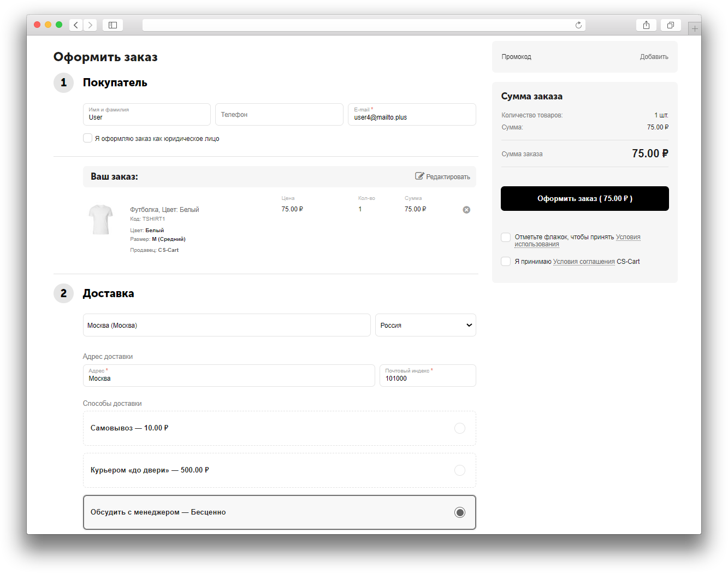Click Добавить to add a promo code
Viewport: 728px width, 573px height.
(x=654, y=57)
